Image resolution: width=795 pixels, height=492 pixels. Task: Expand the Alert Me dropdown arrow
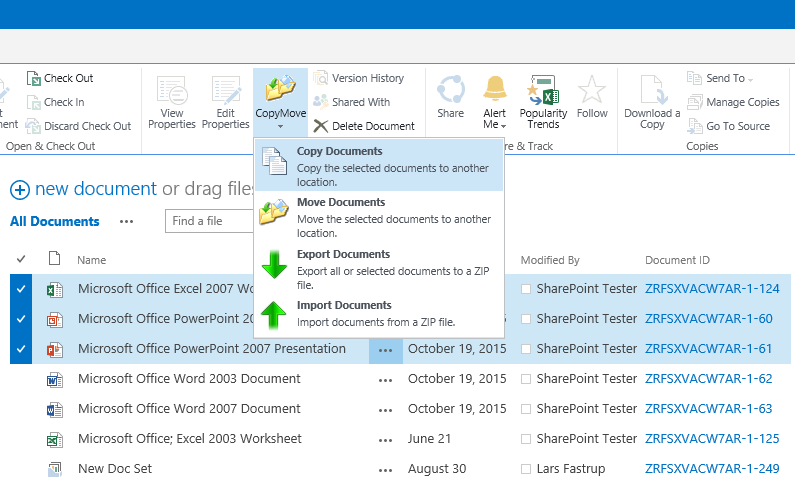pyautogui.click(x=503, y=126)
